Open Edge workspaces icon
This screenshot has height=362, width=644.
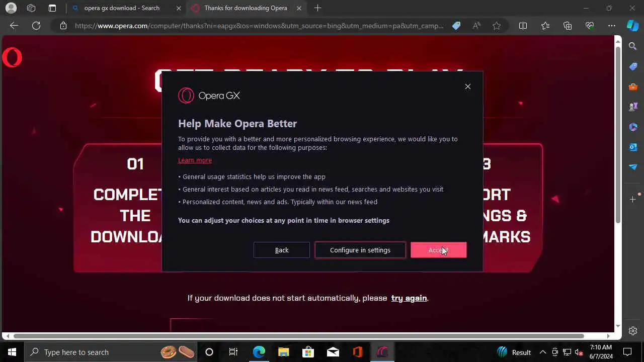pyautogui.click(x=31, y=8)
